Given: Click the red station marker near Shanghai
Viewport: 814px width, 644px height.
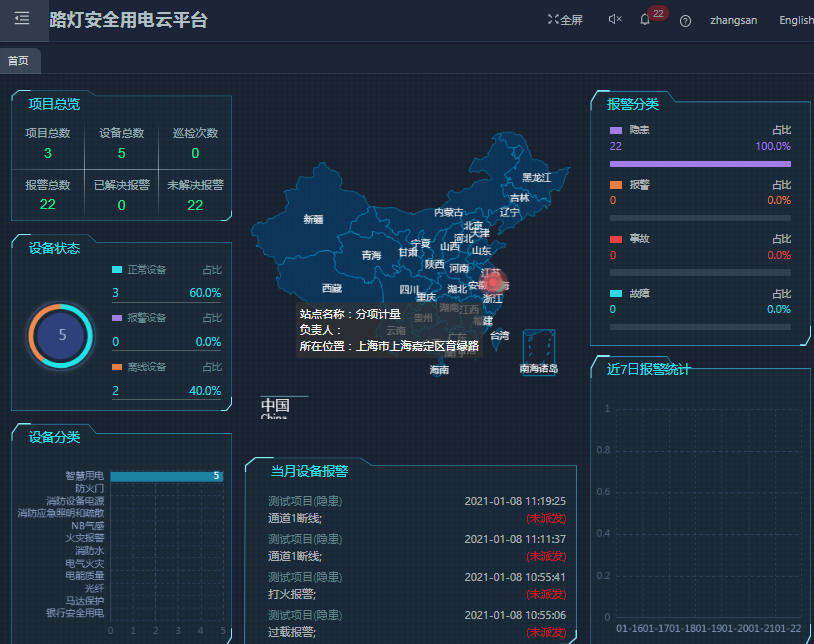Looking at the screenshot, I should (494, 283).
